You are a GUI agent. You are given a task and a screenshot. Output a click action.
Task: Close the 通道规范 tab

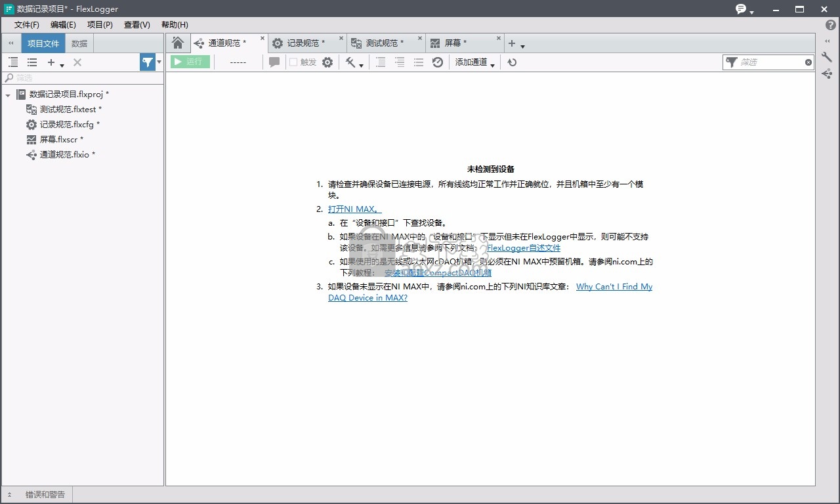pos(262,39)
